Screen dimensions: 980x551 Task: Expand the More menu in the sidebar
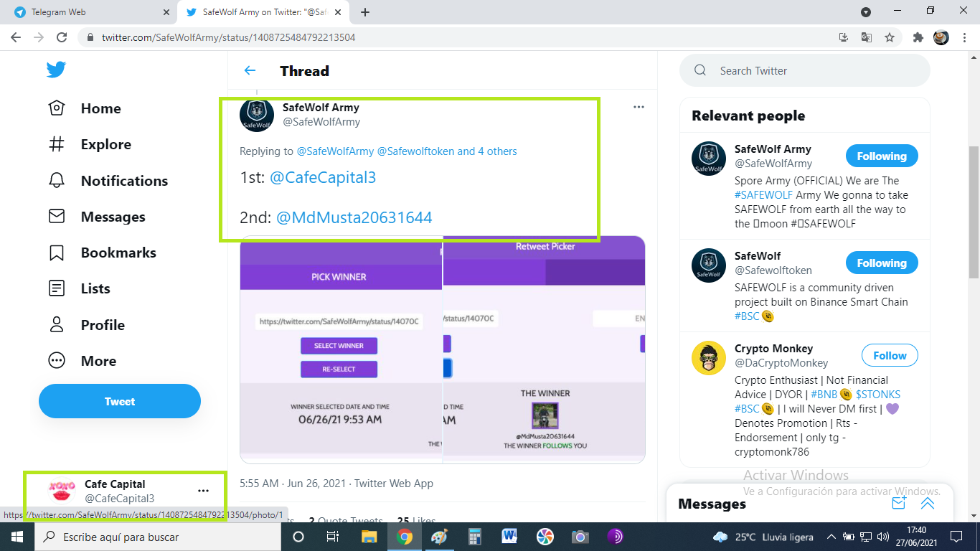82,361
